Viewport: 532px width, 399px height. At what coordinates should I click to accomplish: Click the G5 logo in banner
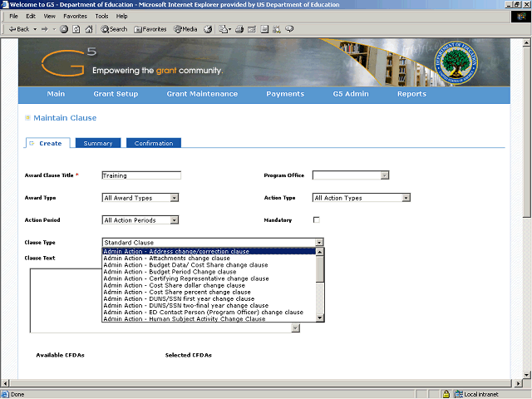point(69,62)
